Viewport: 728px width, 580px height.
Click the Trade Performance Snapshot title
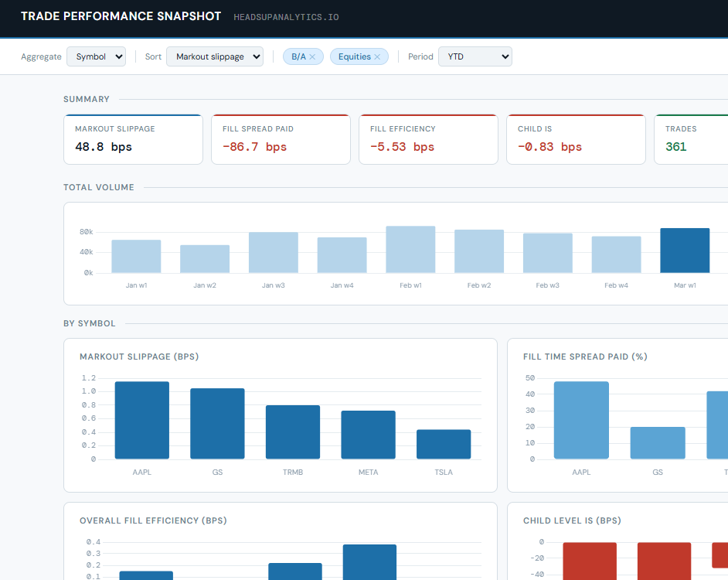(121, 16)
